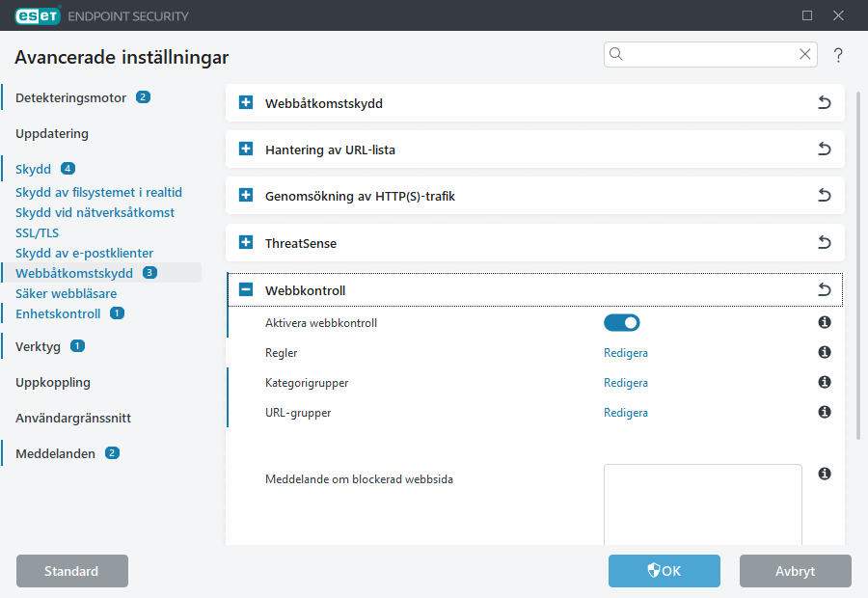868x598 pixels.
Task: Clear search field with the X icon
Action: [804, 55]
